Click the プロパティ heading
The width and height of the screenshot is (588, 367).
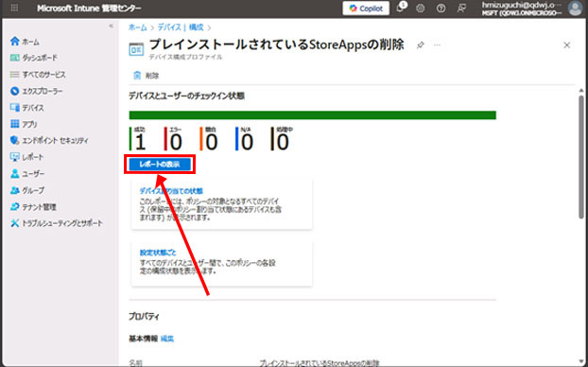(x=144, y=316)
